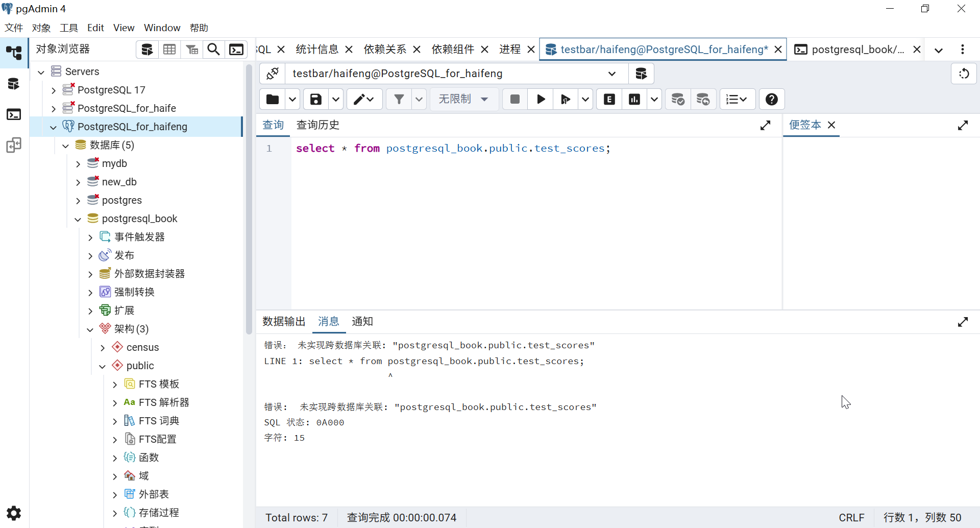Select the mydb database in tree
Viewport: 980px width, 528px height.
[x=114, y=163]
